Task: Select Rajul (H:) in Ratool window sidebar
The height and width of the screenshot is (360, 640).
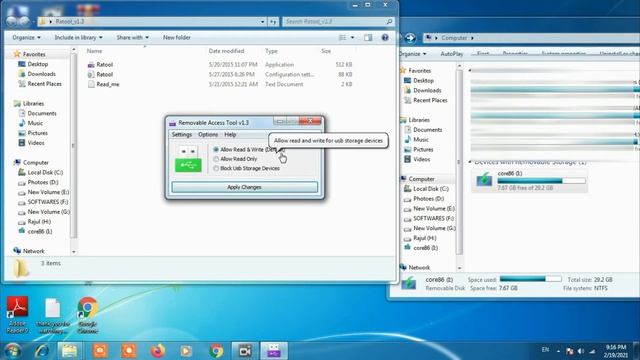Action: pos(35,222)
